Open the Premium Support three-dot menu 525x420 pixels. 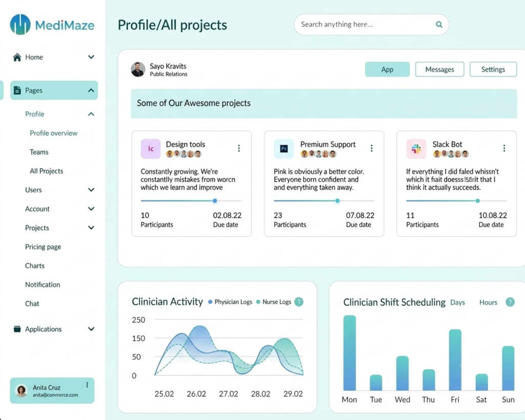[371, 148]
